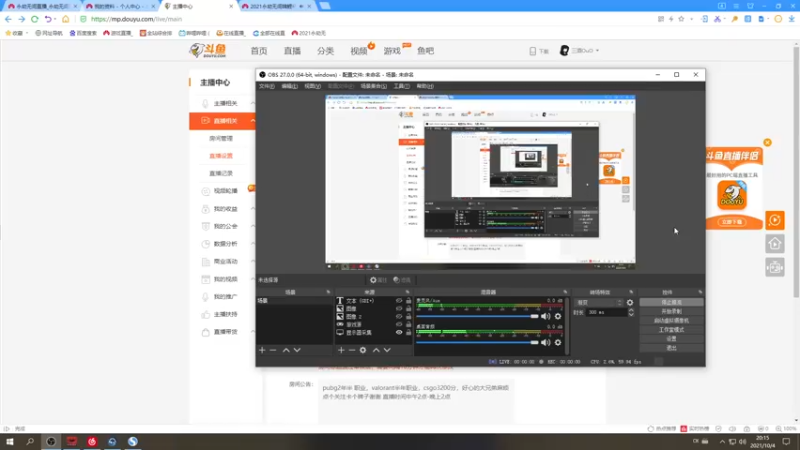Viewport: 800px width, 450px height.
Task: Open the 帮助(H) menu in OBS
Action: (x=425, y=86)
